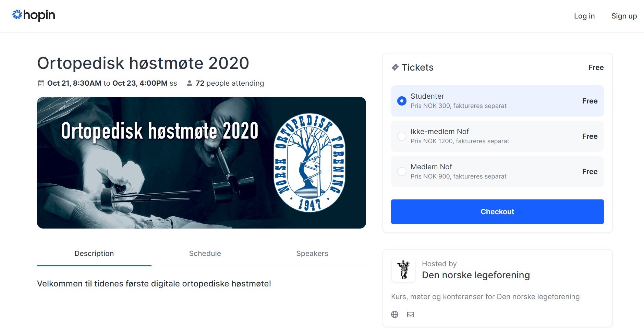Click the envelope icon to email the host
644x331 pixels.
[x=410, y=314]
